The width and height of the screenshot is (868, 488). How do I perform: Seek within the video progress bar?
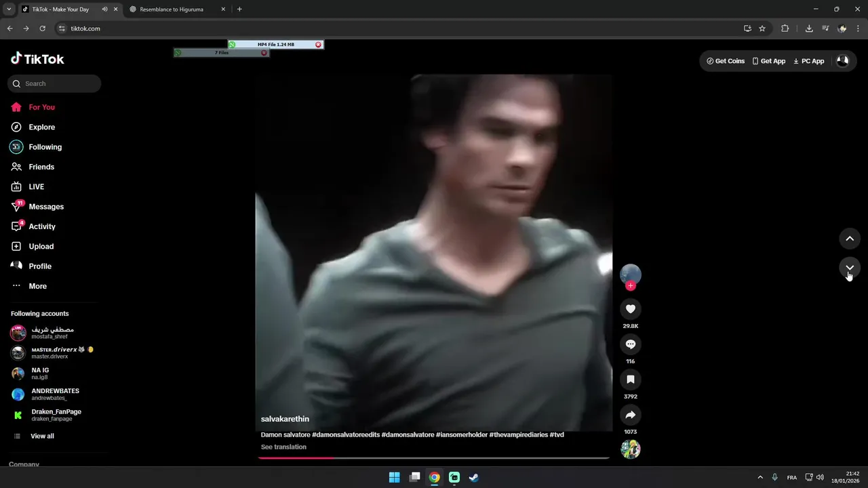pyautogui.click(x=434, y=457)
